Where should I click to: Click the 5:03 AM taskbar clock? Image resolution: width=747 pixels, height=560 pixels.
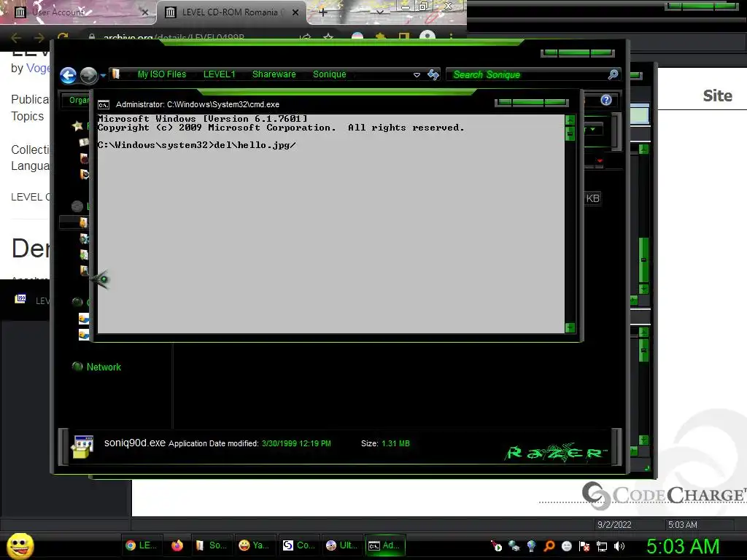(683, 547)
